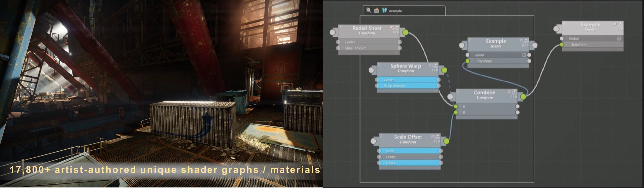The image size is (644, 188).
Task: Open the dropdown arrow on Radial Shear node
Action: click(397, 28)
